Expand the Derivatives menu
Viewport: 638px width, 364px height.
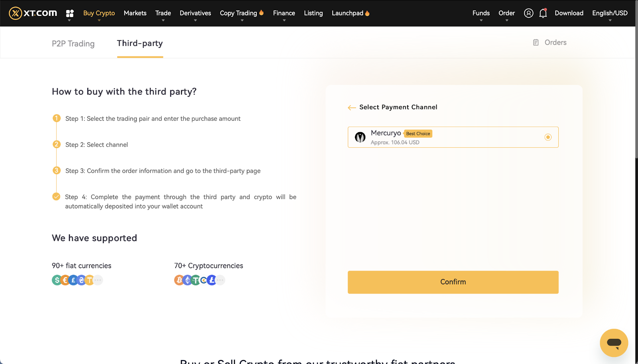[x=195, y=13]
